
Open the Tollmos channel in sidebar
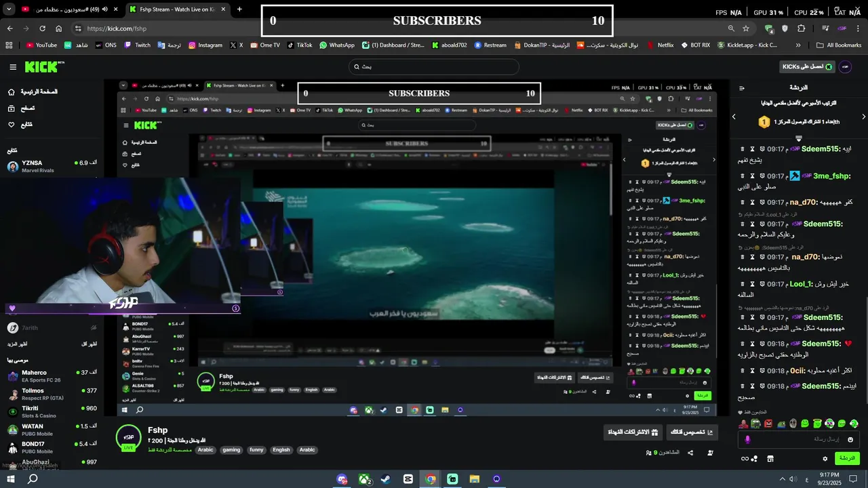click(52, 394)
